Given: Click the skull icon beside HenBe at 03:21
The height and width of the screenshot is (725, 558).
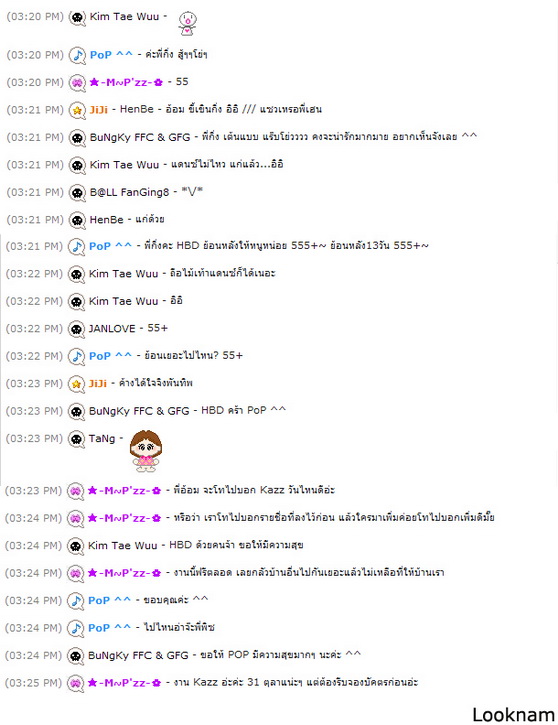Looking at the screenshot, I should pos(77,220).
